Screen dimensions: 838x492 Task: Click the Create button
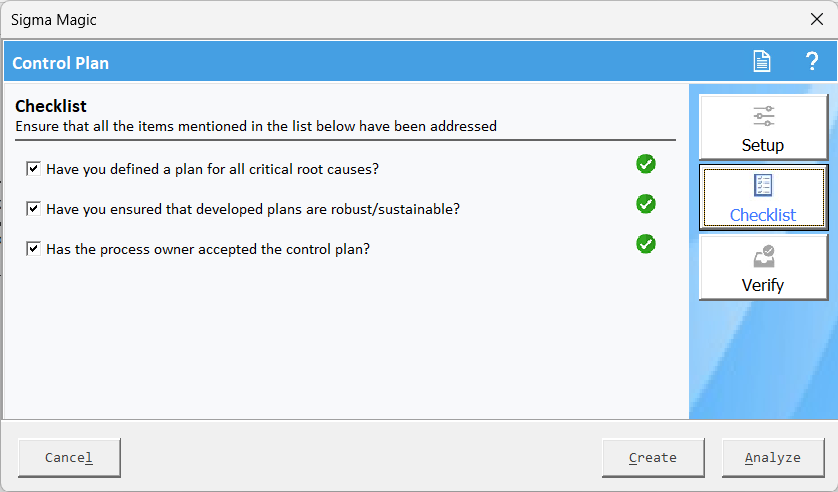(x=653, y=458)
